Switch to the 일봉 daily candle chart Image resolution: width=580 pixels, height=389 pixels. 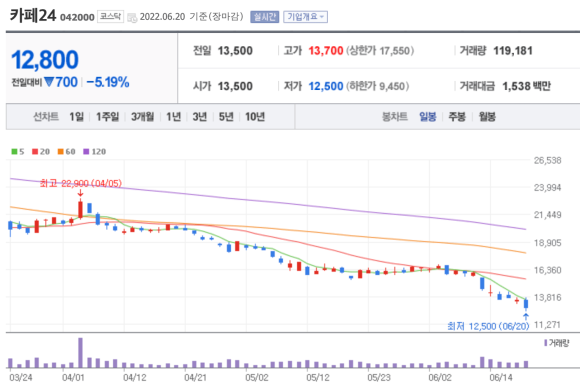(428, 117)
